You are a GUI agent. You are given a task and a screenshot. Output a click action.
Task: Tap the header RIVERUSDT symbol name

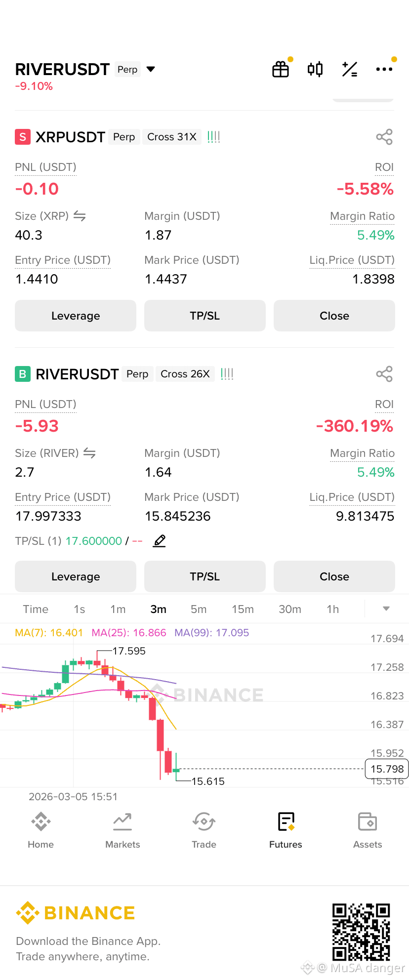(x=62, y=69)
